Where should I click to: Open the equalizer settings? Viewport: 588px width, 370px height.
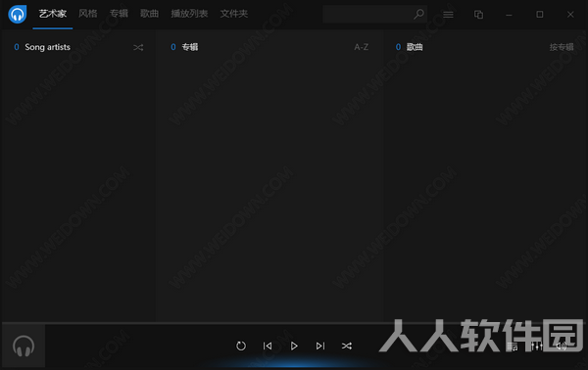coord(537,347)
